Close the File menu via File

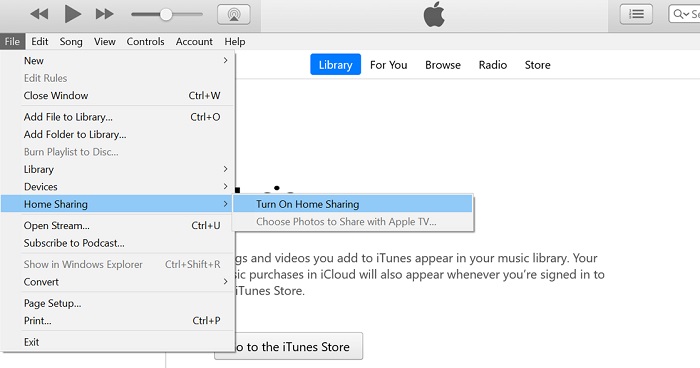coord(12,42)
